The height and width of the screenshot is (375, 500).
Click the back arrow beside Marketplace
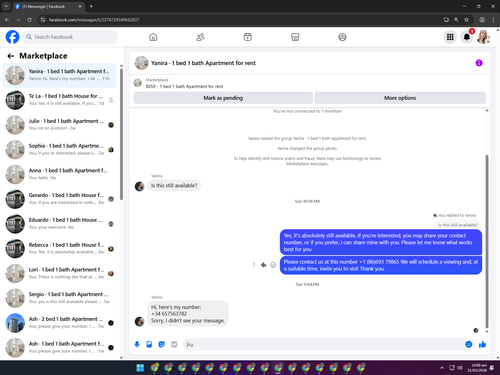pos(11,56)
